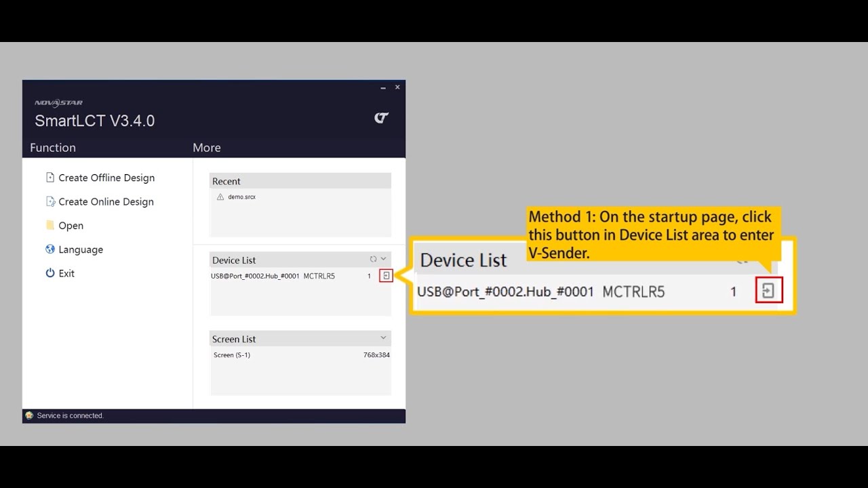
Task: Click the enter V-Sender icon in Device List
Action: [386, 276]
